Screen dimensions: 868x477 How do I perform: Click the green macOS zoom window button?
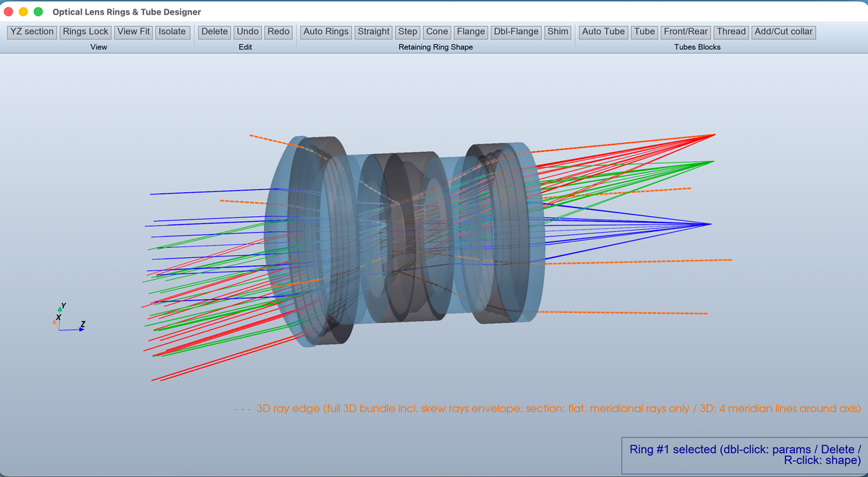pos(38,12)
